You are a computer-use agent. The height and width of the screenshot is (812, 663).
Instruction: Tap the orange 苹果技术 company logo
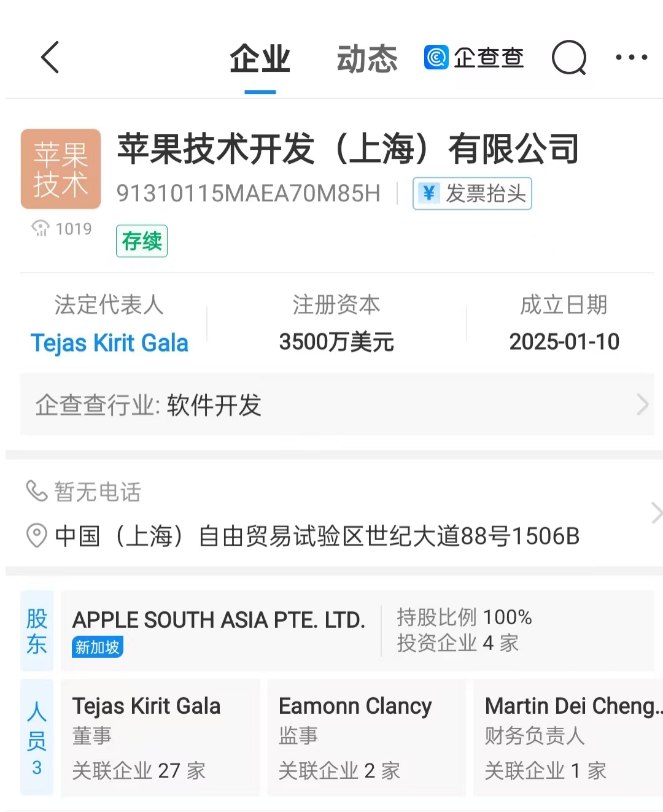pyautogui.click(x=61, y=169)
